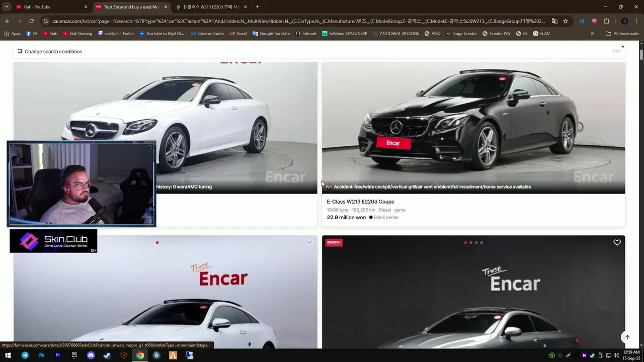
Task: Click E-Class W213 E220d Coupe title
Action: pyautogui.click(x=361, y=202)
